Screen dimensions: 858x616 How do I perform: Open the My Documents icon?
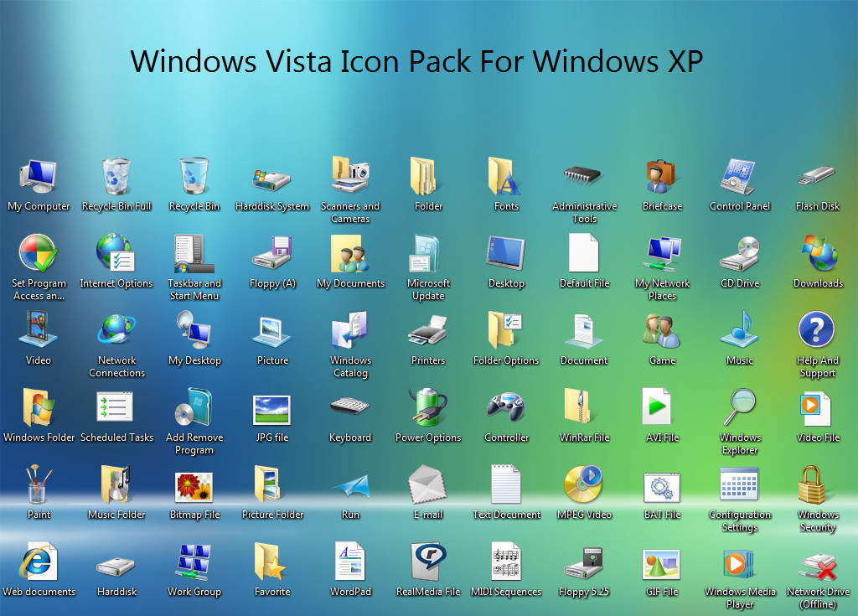(x=350, y=253)
